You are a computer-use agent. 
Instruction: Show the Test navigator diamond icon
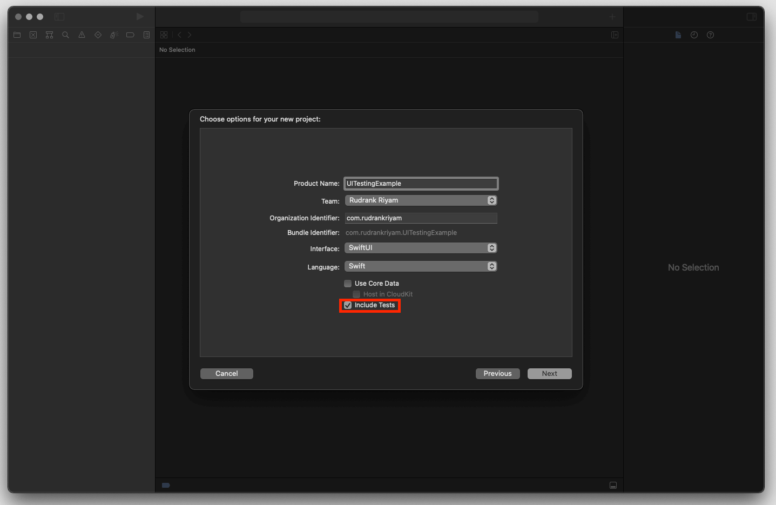(97, 34)
